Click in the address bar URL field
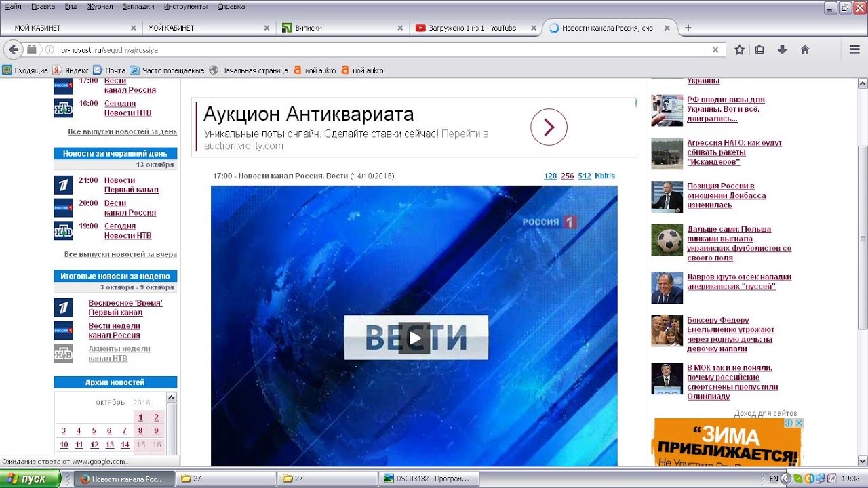The image size is (868, 488). (x=380, y=49)
